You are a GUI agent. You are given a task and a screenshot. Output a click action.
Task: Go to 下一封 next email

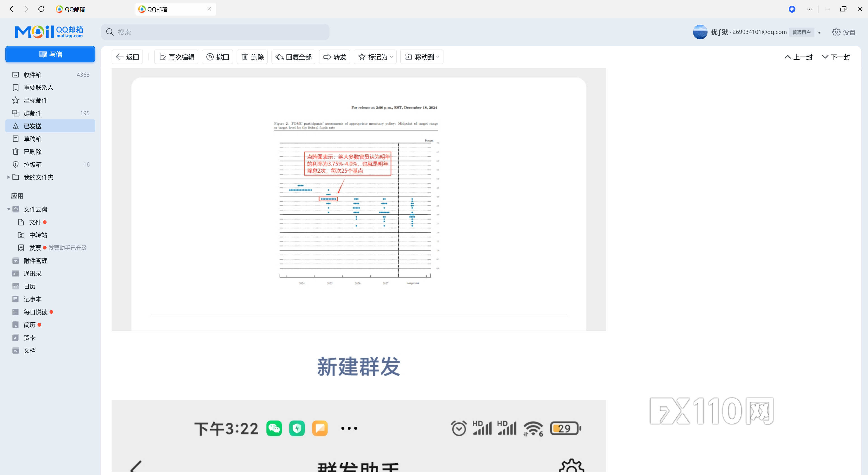click(836, 57)
